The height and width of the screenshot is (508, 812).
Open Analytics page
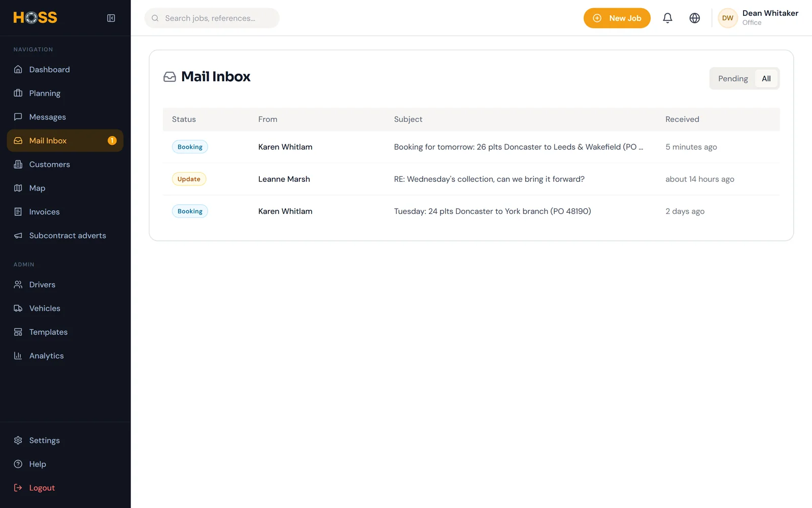[x=65, y=356]
